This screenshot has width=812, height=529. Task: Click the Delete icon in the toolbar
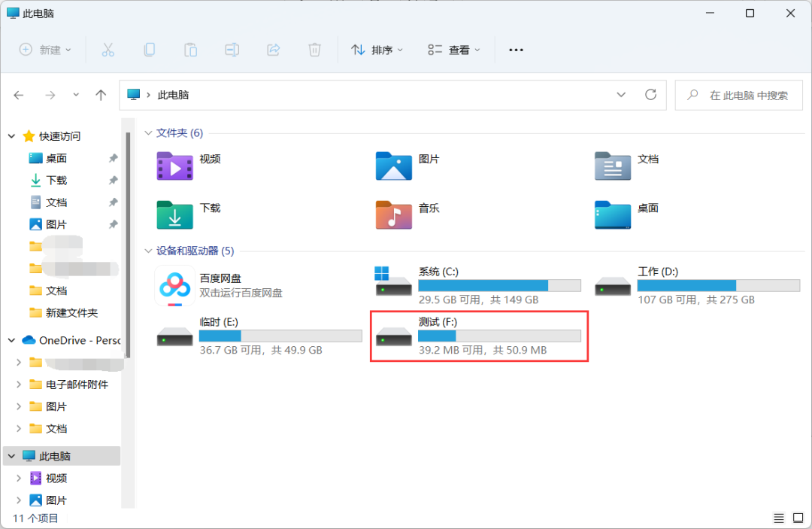click(x=314, y=50)
